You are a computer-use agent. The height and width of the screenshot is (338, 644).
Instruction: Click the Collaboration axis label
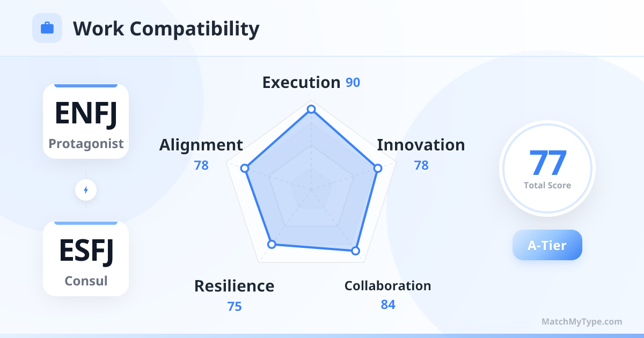click(x=387, y=286)
